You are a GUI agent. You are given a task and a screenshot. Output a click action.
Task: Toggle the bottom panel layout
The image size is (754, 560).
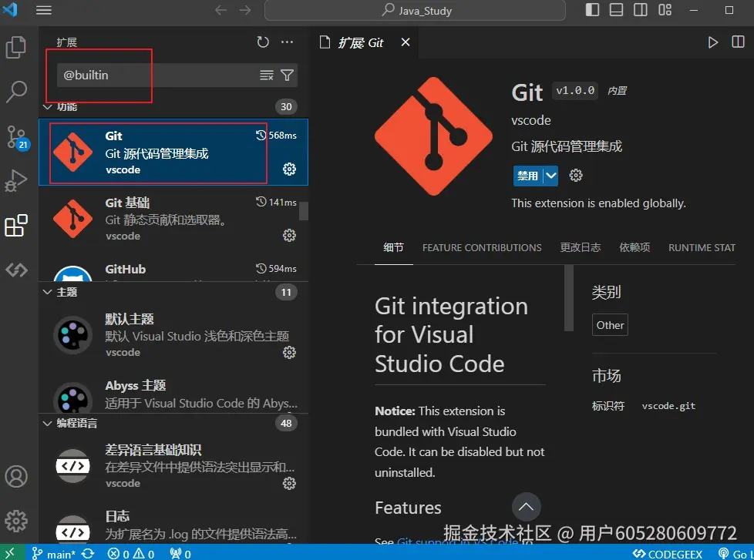pyautogui.click(x=616, y=9)
